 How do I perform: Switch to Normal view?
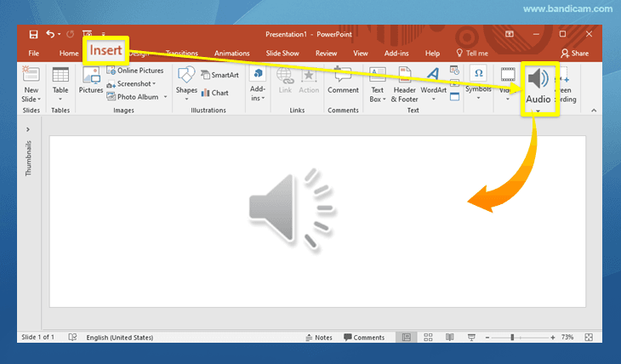407,337
